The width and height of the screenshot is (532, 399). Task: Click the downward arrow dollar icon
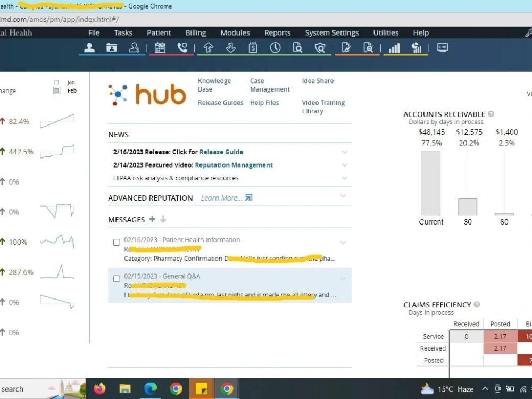click(x=231, y=47)
